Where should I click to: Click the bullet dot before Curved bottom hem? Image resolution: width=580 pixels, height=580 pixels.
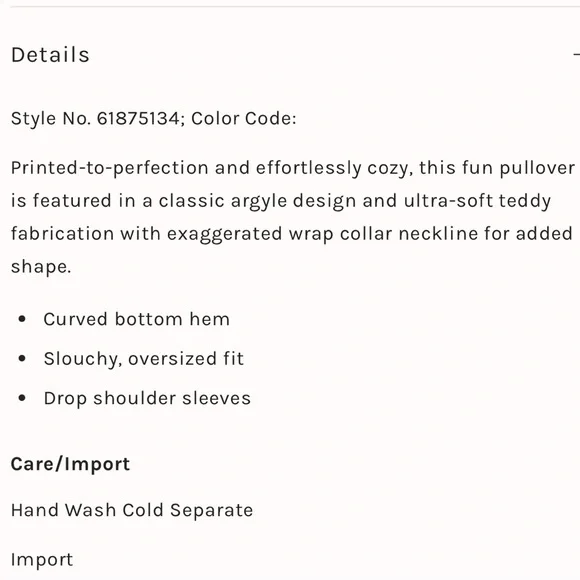22,319
